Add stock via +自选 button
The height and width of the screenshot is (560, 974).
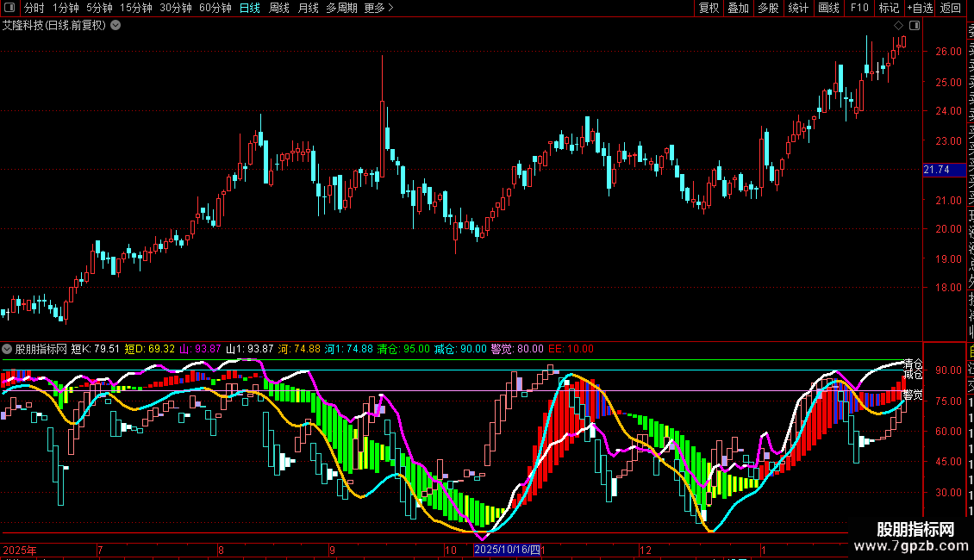[920, 9]
